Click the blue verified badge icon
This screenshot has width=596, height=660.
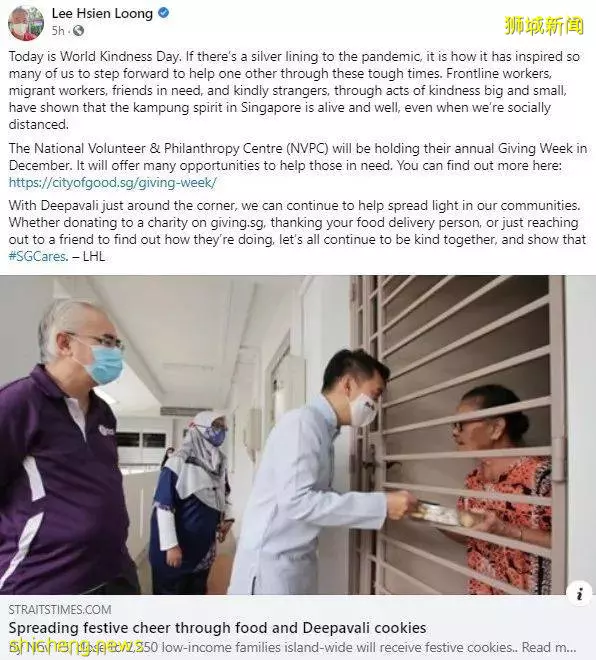[163, 13]
